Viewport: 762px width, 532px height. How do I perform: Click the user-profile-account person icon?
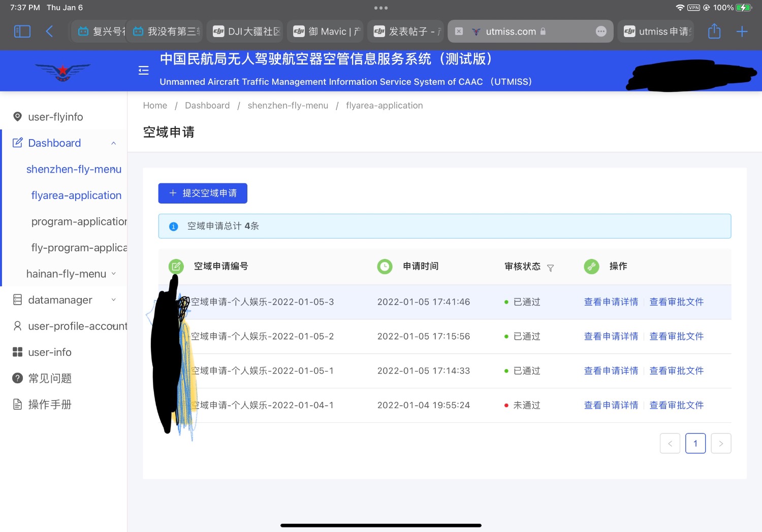[x=17, y=326]
